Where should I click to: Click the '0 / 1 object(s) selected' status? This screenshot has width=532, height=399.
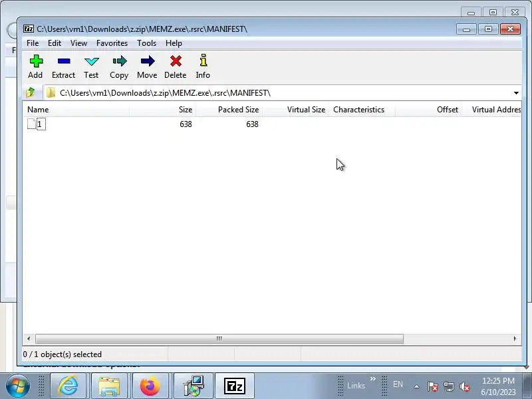[x=63, y=354]
